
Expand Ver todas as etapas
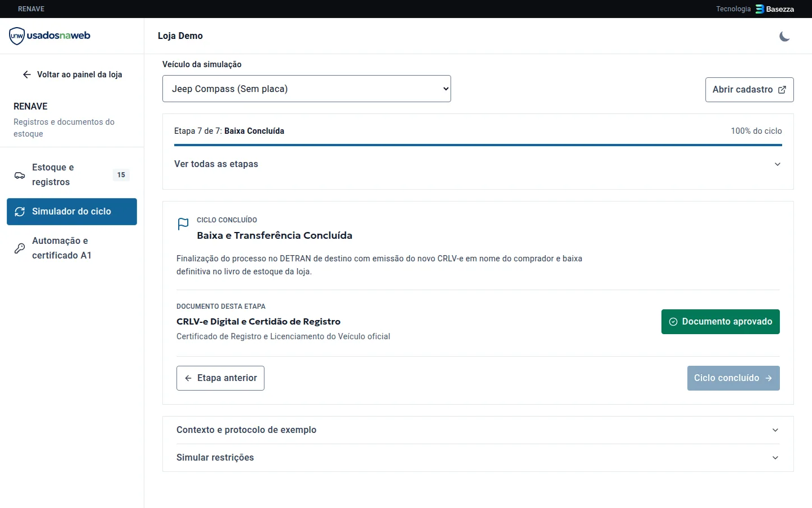pos(478,164)
